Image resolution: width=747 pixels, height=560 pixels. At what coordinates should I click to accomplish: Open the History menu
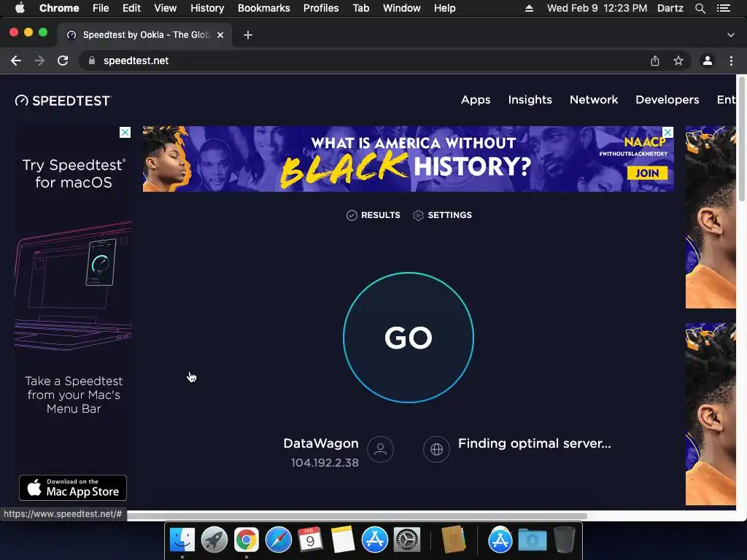click(x=207, y=8)
